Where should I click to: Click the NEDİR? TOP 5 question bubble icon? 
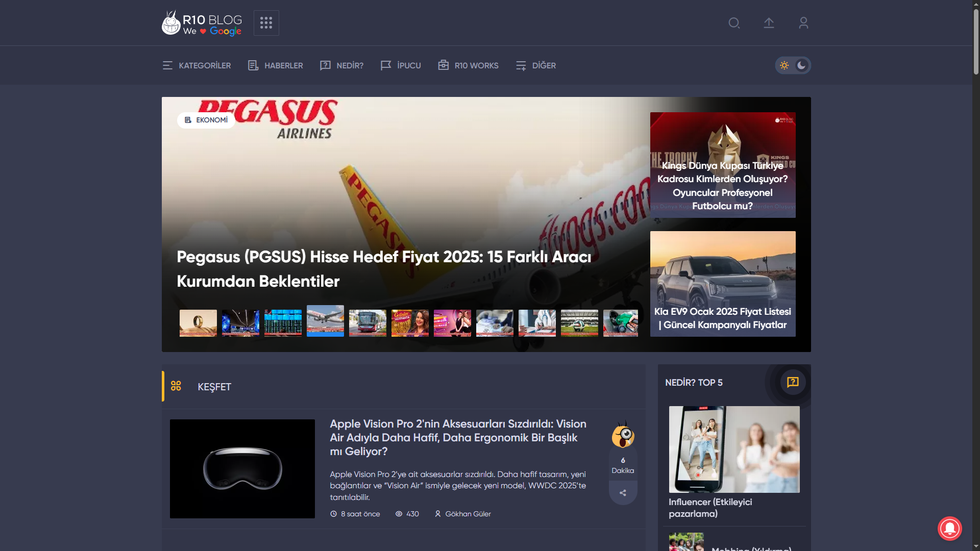[793, 382]
